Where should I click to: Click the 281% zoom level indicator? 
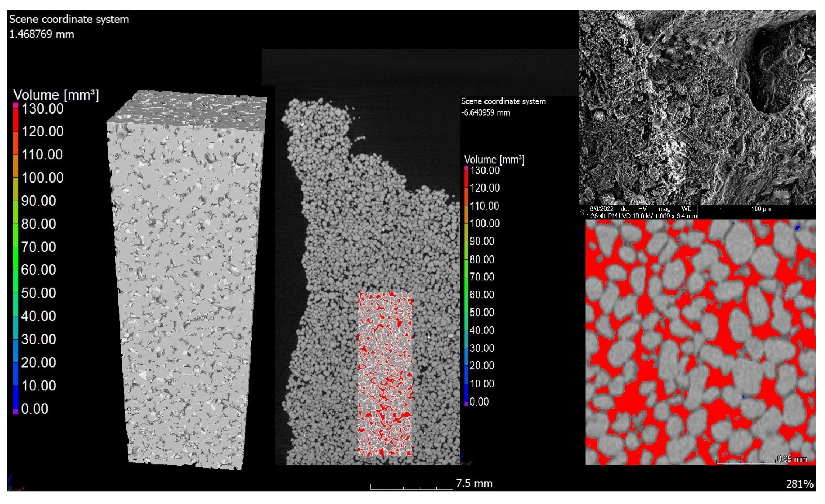(x=799, y=484)
